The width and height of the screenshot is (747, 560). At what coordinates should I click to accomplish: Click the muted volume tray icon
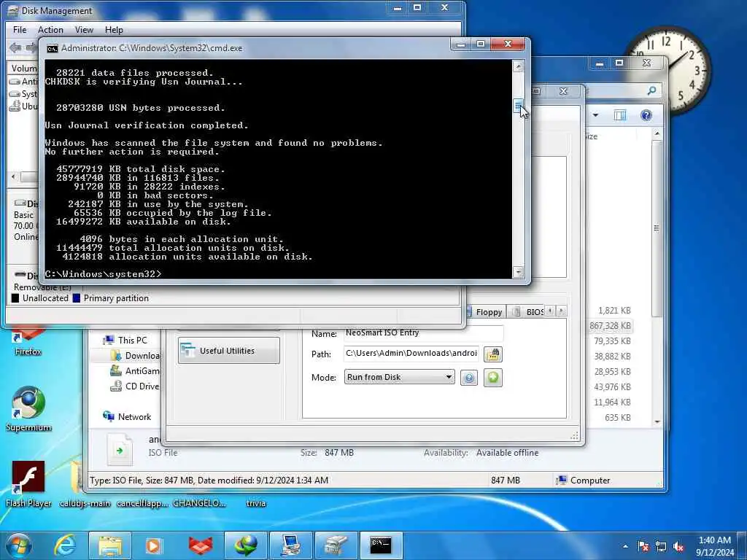pos(678,546)
